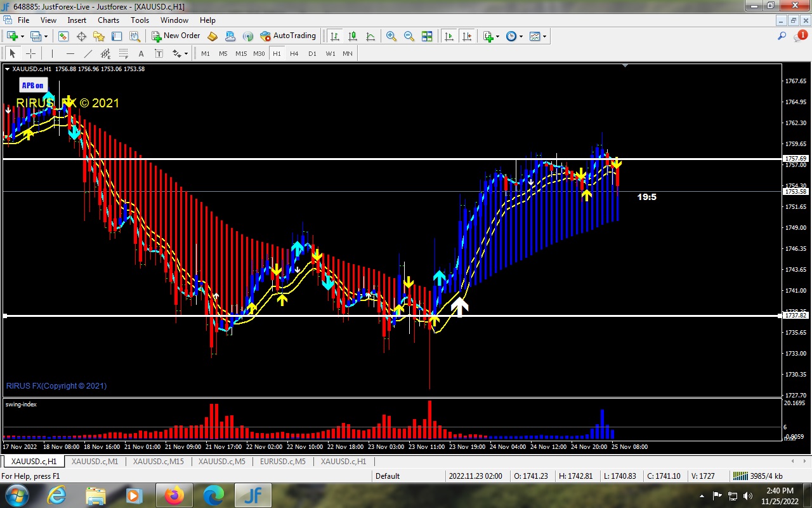Viewport: 812px width, 508px height.
Task: Open the periodicity clock dropdown
Action: coord(514,36)
